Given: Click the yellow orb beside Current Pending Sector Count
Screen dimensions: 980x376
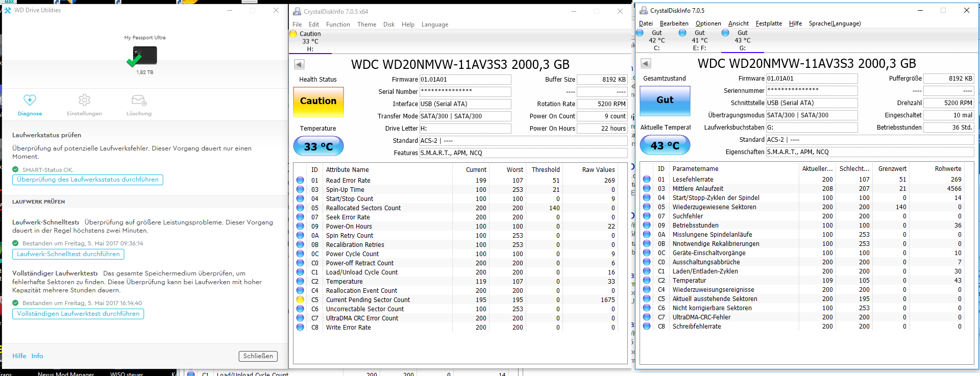Looking at the screenshot, I should (300, 299).
